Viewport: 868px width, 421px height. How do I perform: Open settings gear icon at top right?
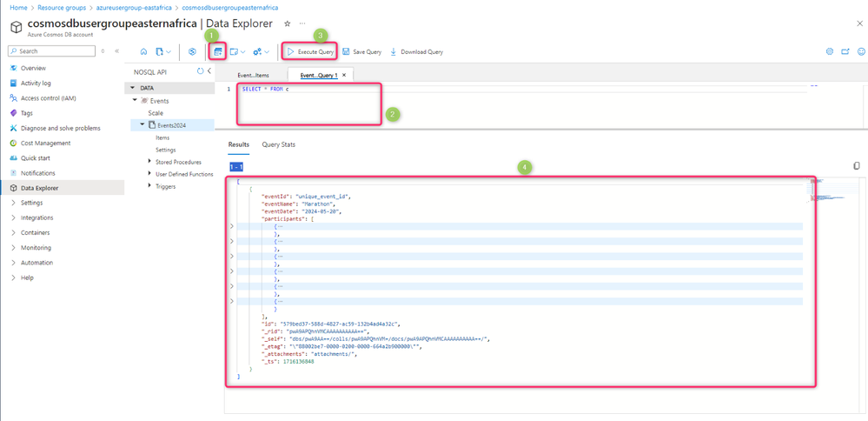(x=829, y=51)
